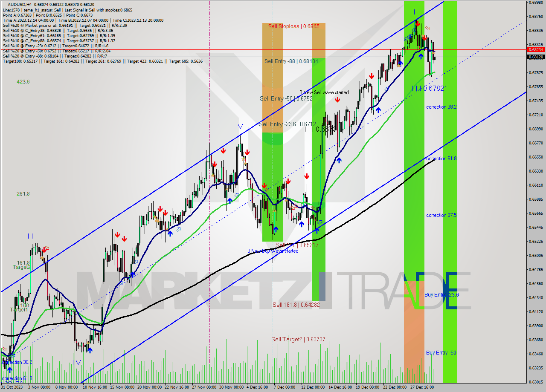The height and width of the screenshot is (392, 546).
Task: Click '0 New Buy Wave started' annotation
Action: pos(273,251)
